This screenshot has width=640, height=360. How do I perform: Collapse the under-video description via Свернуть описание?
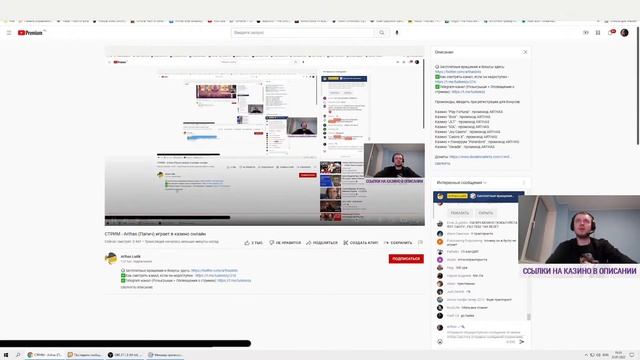pyautogui.click(x=137, y=287)
